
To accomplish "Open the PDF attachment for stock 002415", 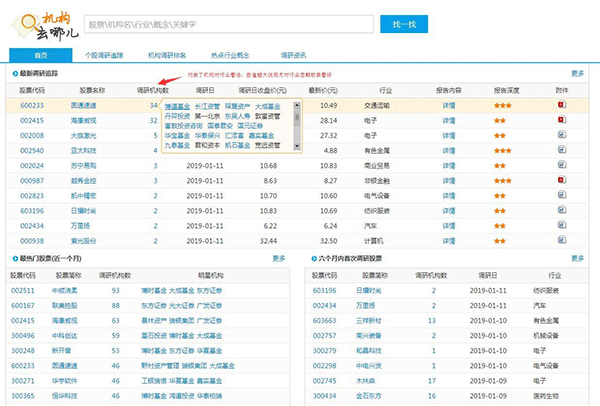I will pos(561,120).
